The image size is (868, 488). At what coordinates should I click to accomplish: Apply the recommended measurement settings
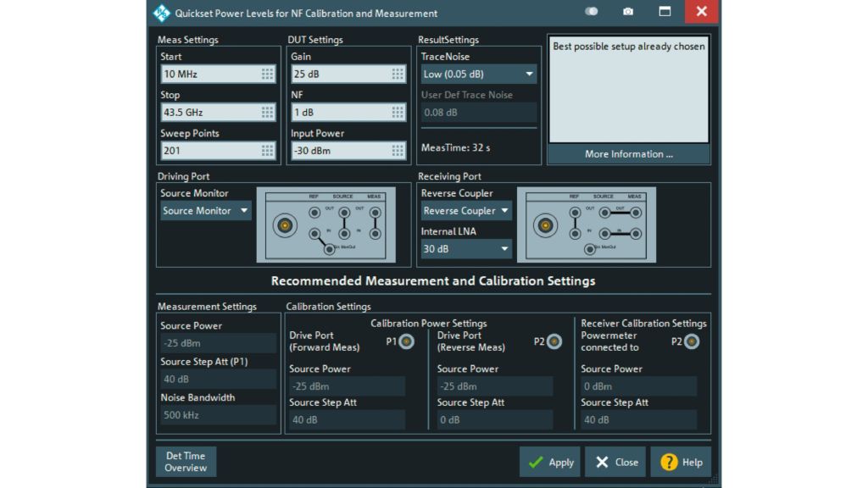(549, 462)
